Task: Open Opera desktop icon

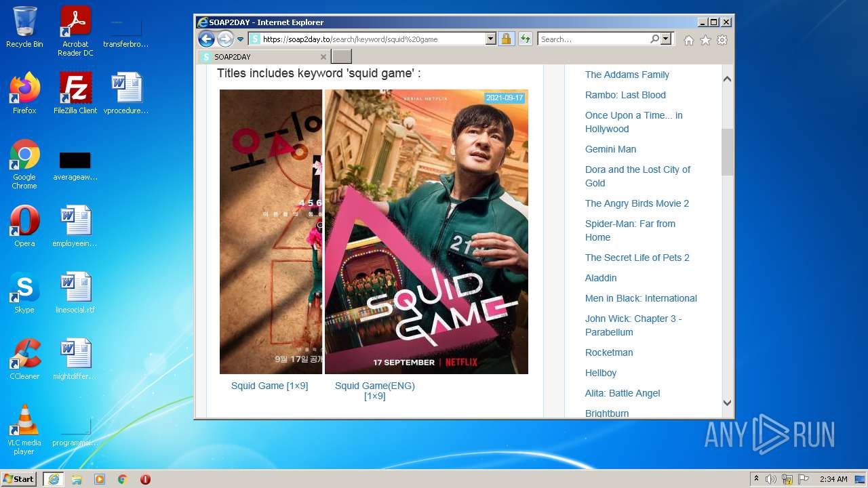Action: pyautogui.click(x=24, y=226)
